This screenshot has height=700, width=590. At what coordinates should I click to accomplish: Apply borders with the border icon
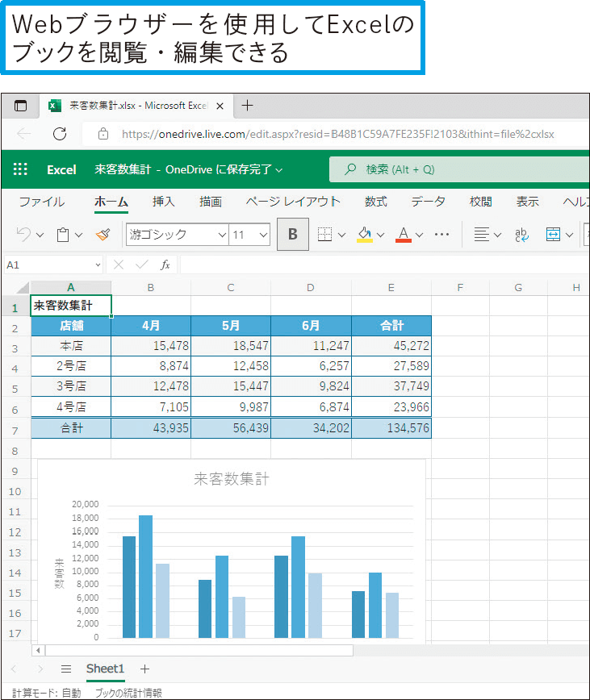coord(324,234)
